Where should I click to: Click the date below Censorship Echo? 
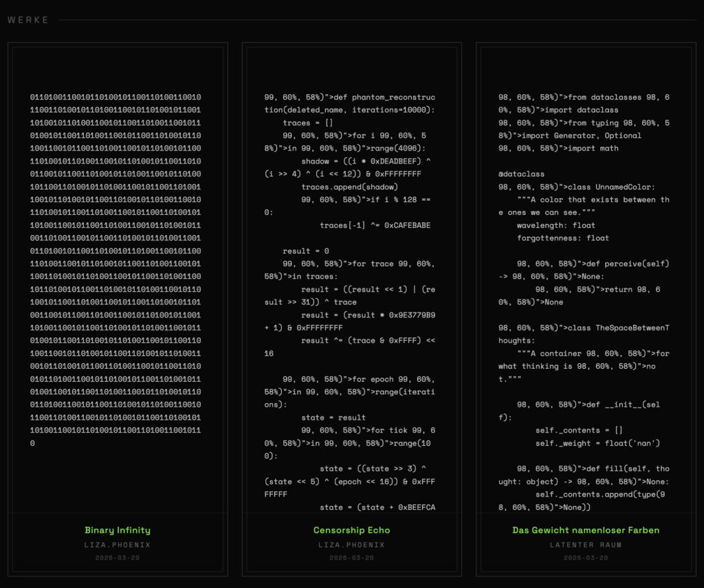click(x=351, y=558)
